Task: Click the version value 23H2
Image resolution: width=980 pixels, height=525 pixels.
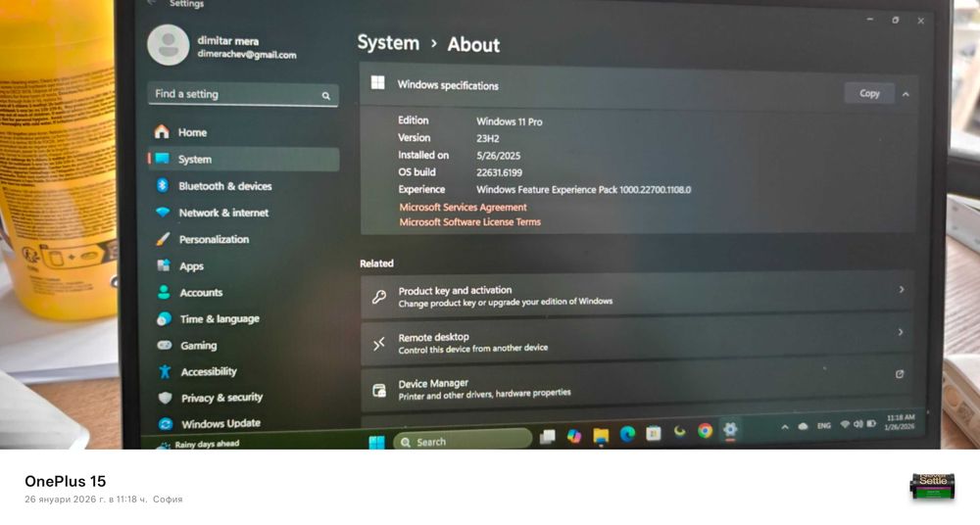Action: point(487,138)
